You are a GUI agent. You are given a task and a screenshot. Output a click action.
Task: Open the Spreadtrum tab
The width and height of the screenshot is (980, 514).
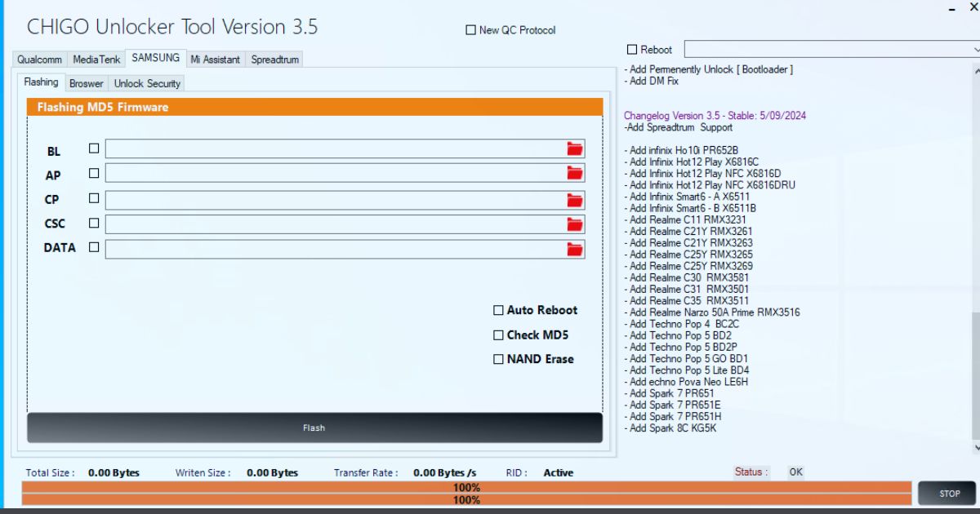tap(275, 60)
